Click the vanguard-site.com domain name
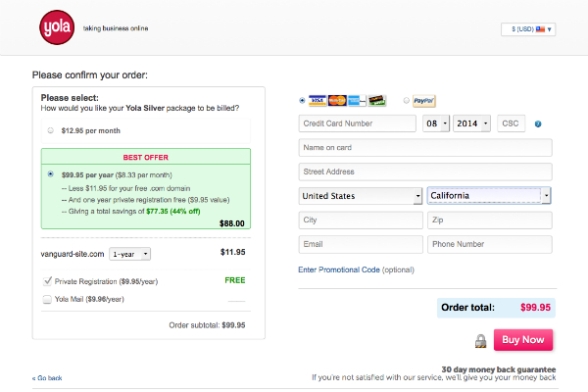The width and height of the screenshot is (588, 392). [x=73, y=254]
